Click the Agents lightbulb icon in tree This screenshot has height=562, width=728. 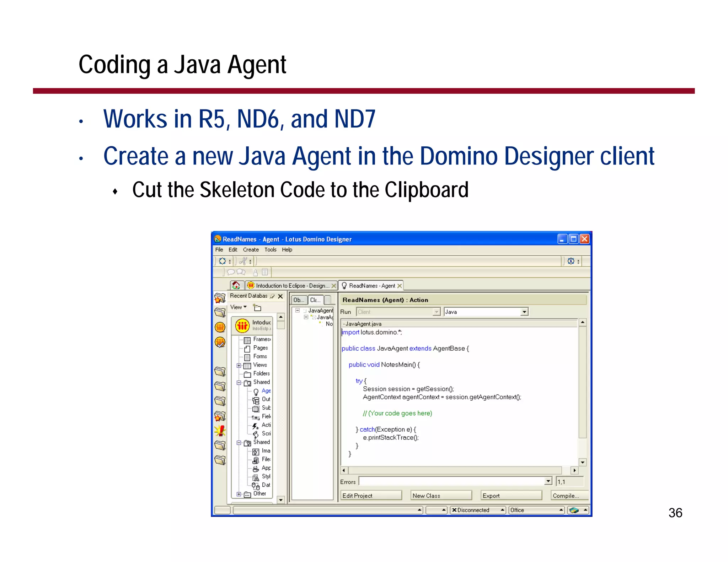point(256,392)
